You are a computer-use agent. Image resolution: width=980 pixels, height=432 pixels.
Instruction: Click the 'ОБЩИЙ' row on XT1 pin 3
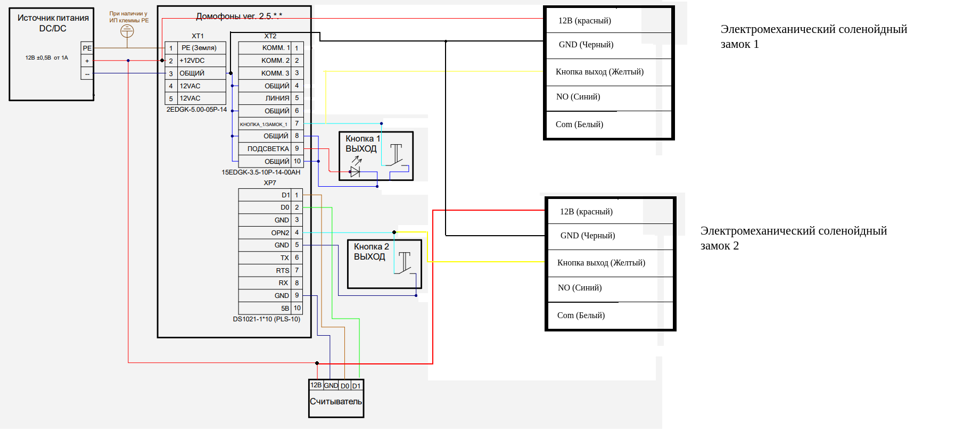195,73
